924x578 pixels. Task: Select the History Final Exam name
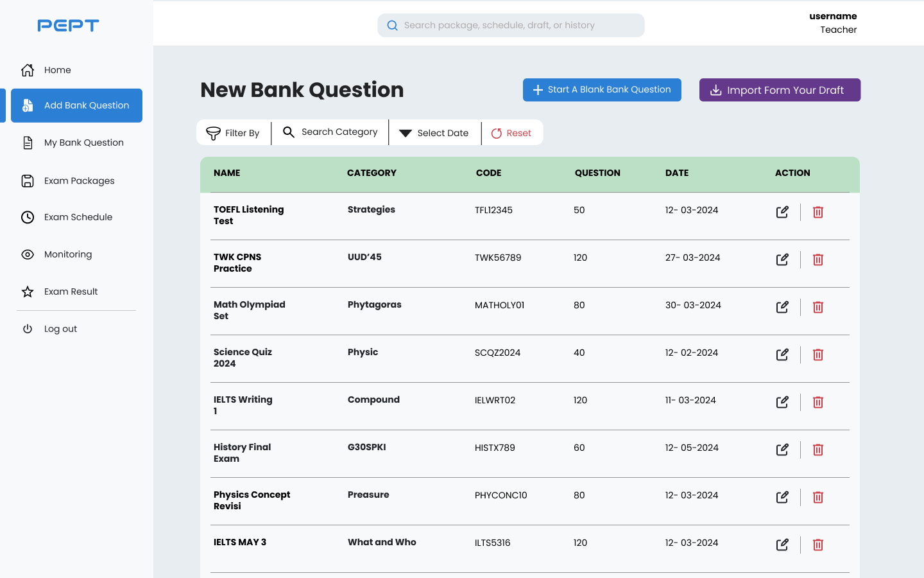[x=243, y=453]
